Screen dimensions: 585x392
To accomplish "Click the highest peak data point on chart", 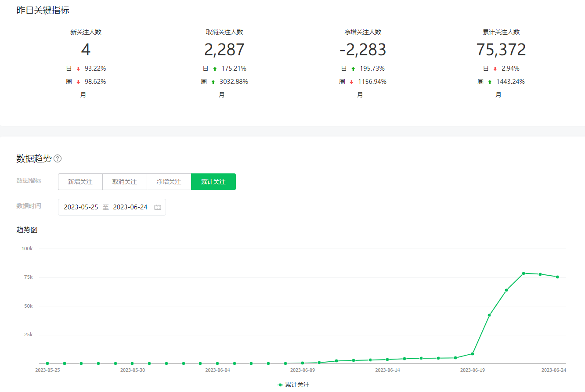I will (x=524, y=273).
